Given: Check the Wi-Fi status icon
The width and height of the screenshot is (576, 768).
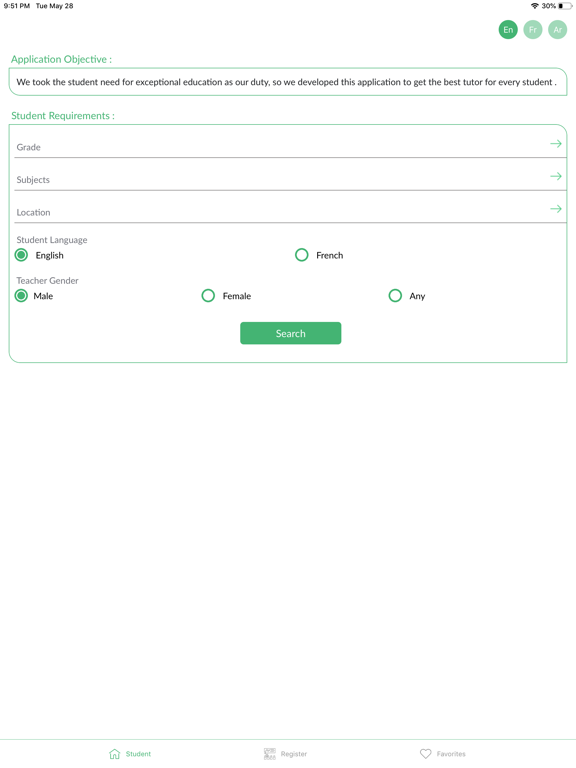Looking at the screenshot, I should [534, 6].
